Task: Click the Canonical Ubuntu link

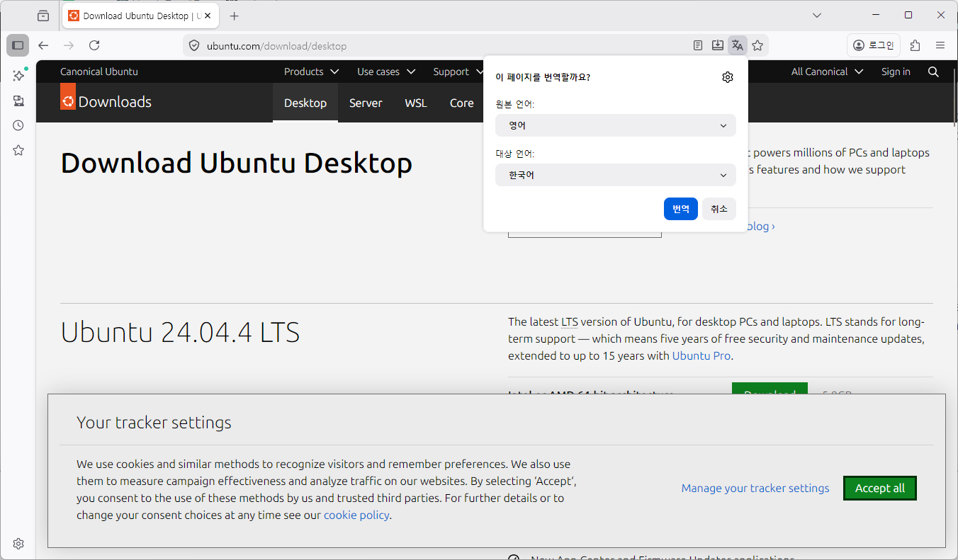Action: (x=99, y=72)
